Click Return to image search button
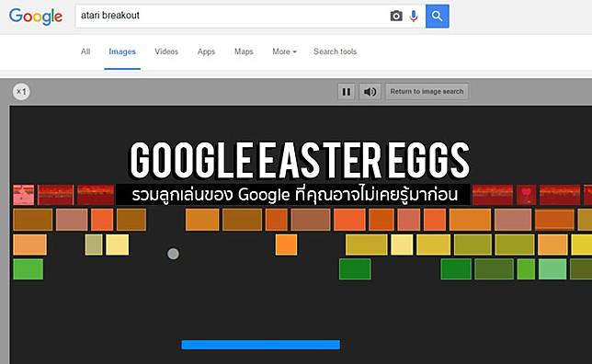 [x=427, y=92]
